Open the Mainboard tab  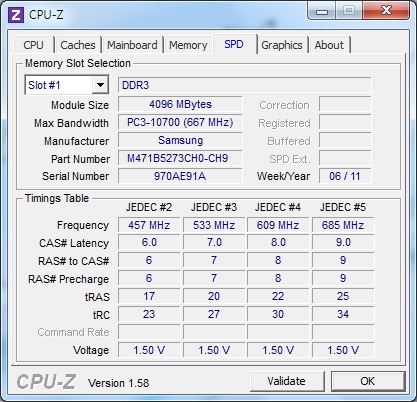(x=132, y=45)
